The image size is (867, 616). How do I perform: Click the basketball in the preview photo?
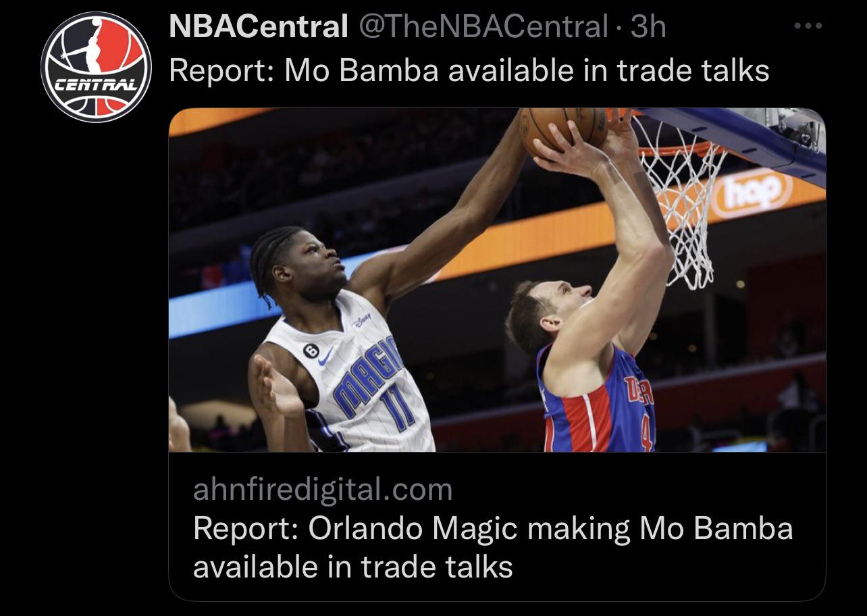(x=564, y=128)
